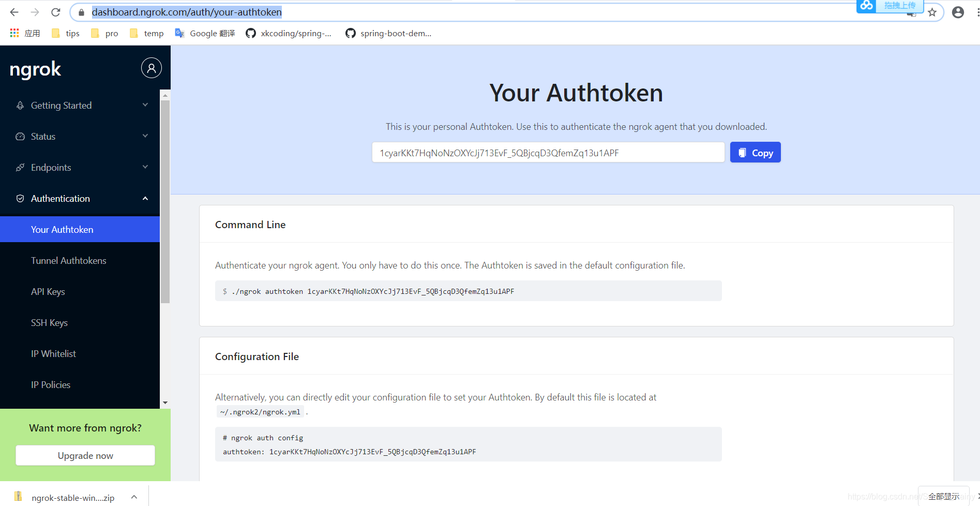Click the sidebar scrollbar thumb
980x506 pixels.
coord(165,202)
